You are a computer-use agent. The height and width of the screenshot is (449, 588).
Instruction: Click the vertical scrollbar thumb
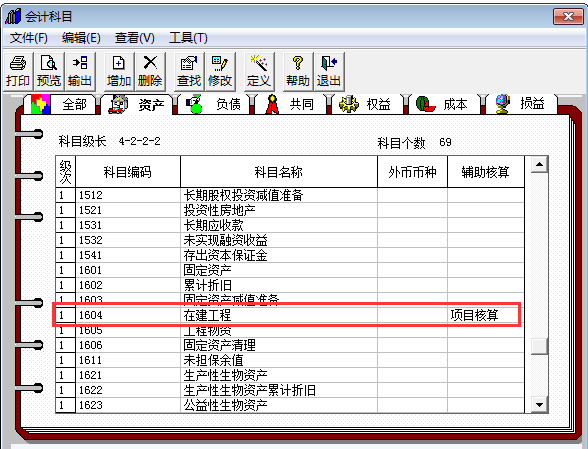pos(539,346)
